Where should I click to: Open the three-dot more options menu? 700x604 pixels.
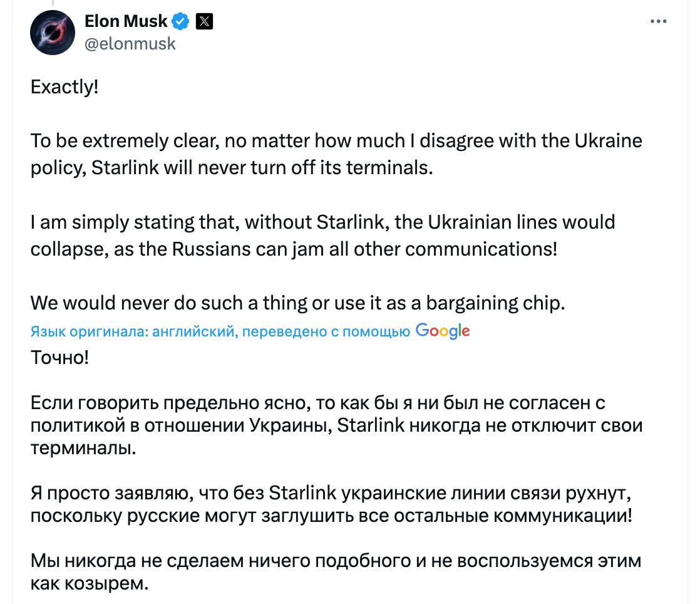point(659,22)
